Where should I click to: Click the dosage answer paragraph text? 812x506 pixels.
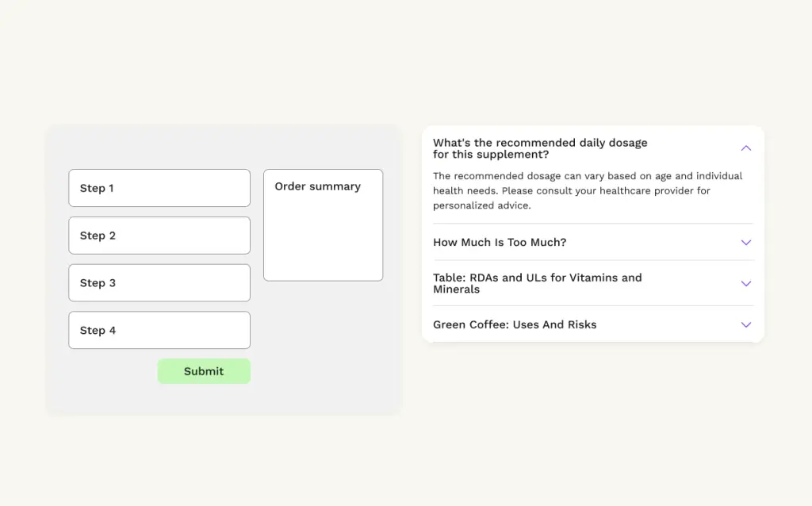(587, 190)
